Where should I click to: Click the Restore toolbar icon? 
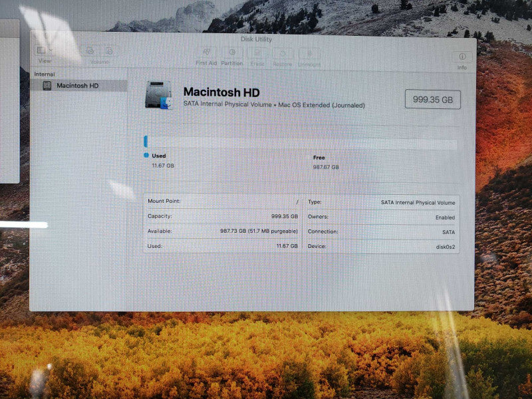(283, 54)
